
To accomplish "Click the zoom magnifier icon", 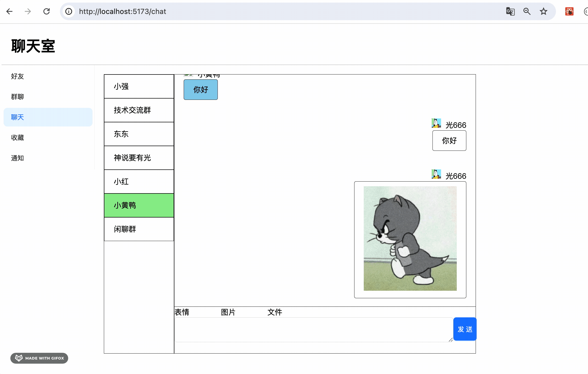I will (x=527, y=11).
